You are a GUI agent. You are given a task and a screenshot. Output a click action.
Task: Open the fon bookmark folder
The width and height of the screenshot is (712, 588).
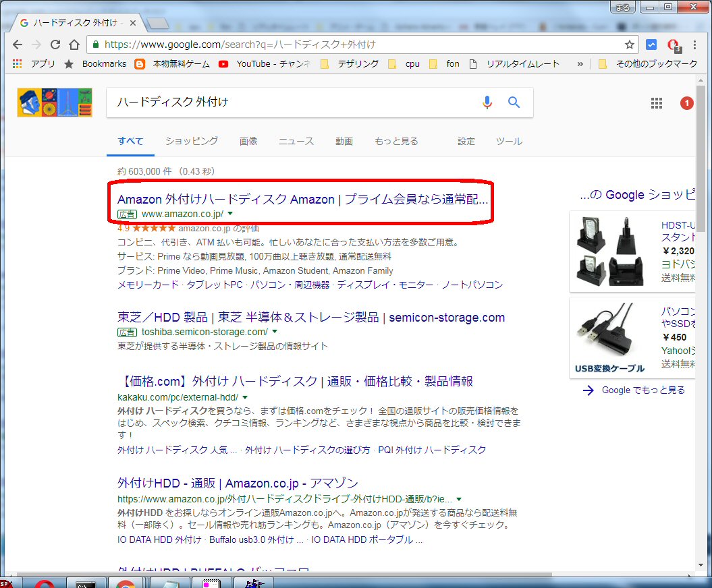(444, 64)
